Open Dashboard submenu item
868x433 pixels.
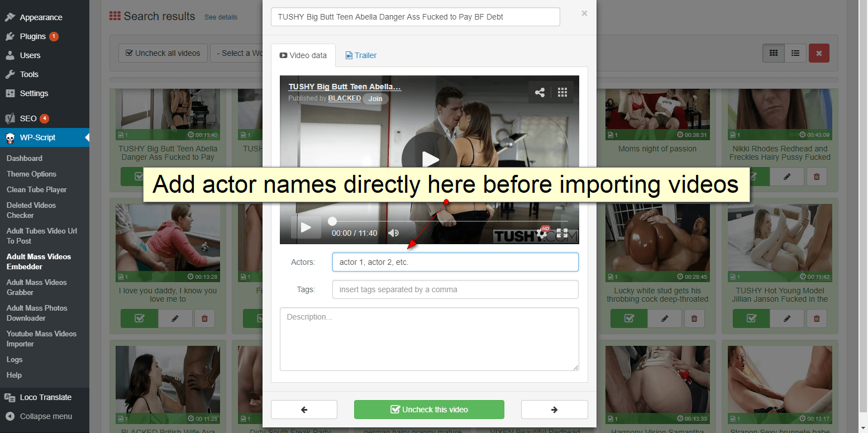25,158
